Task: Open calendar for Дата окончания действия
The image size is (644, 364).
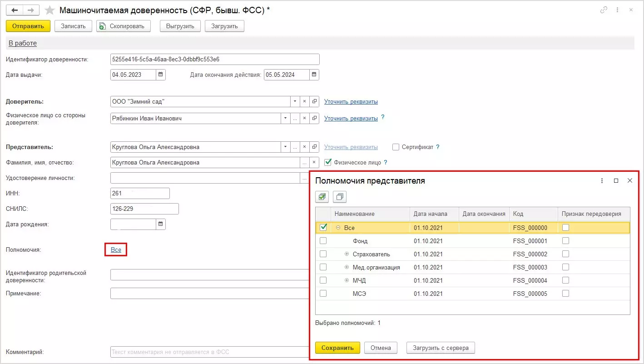Action: click(314, 75)
